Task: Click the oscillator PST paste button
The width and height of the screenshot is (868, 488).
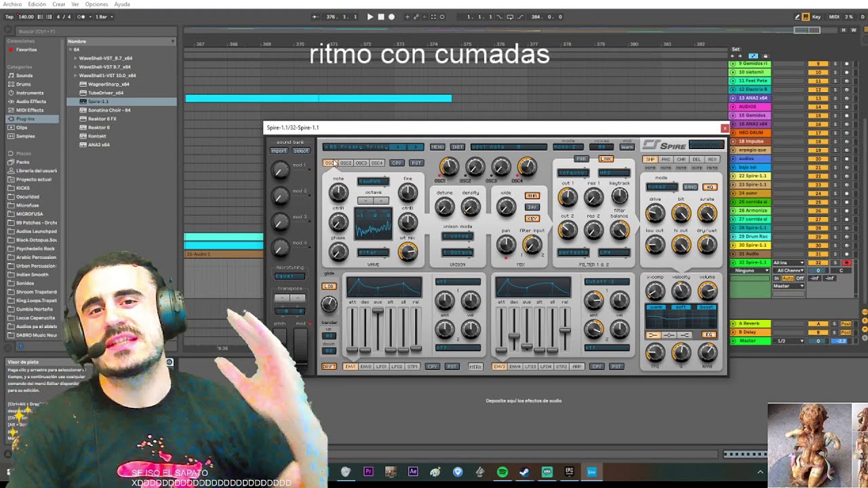Action: tap(416, 163)
